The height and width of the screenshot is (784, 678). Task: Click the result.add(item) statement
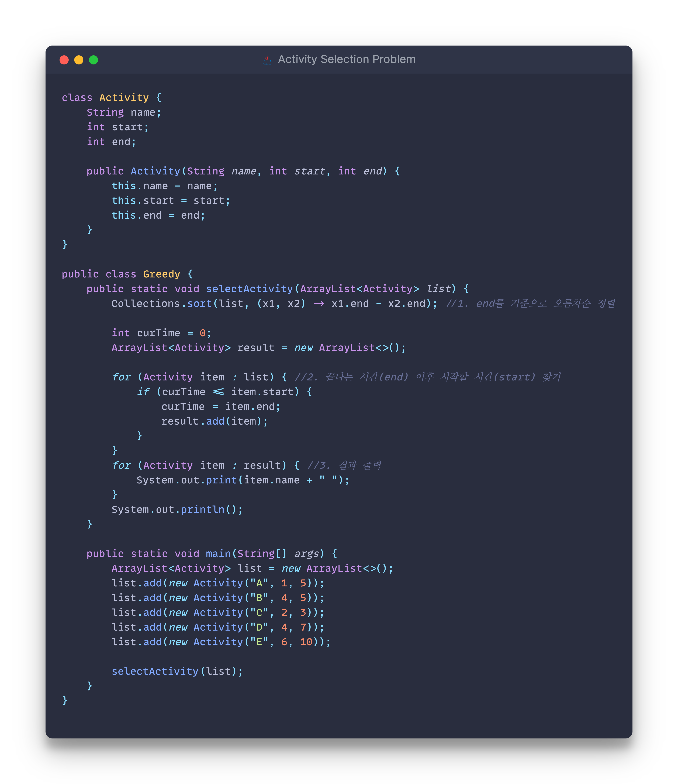[215, 421]
